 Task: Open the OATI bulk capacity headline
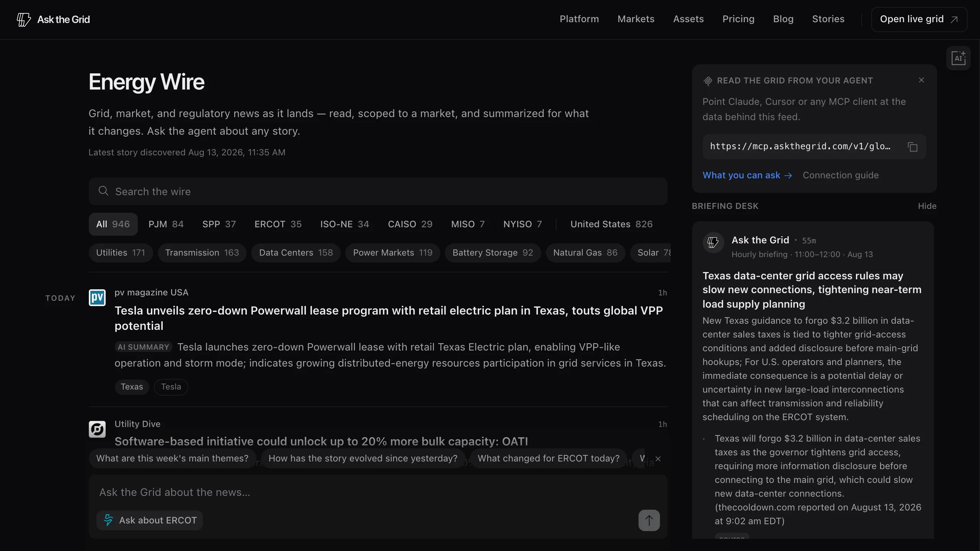pos(321,441)
